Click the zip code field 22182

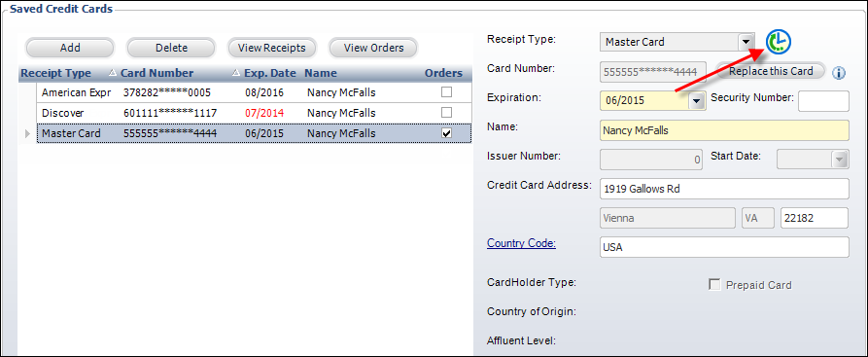(815, 218)
